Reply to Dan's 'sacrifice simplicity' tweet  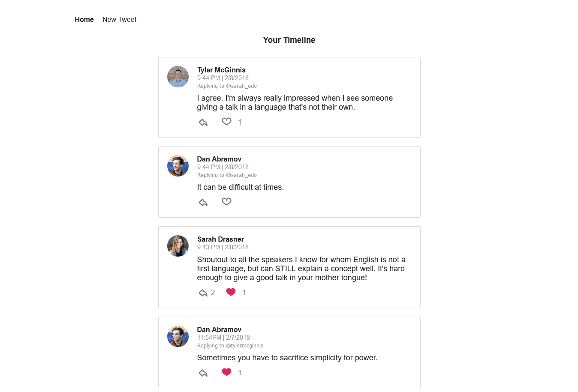203,373
